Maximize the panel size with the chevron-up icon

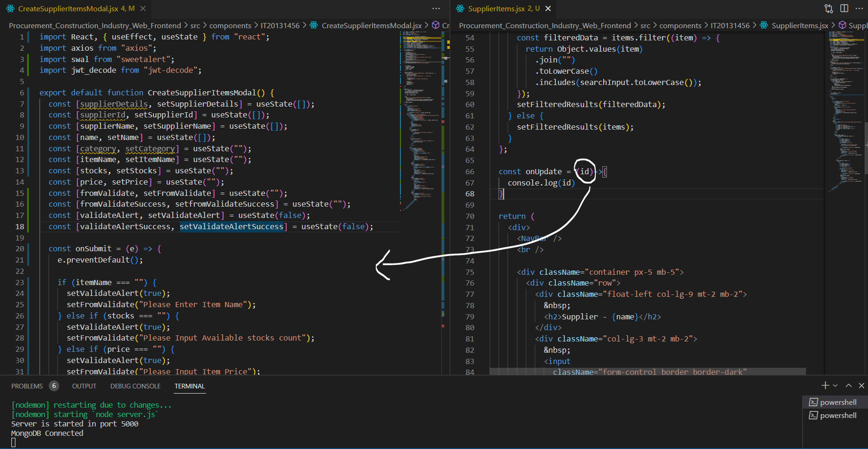pos(849,385)
